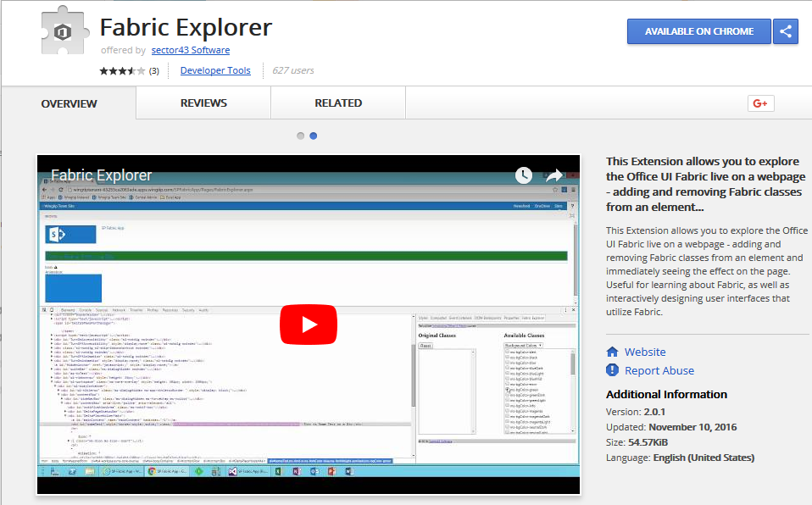Click the Fabric Explorer video title text

point(102,175)
